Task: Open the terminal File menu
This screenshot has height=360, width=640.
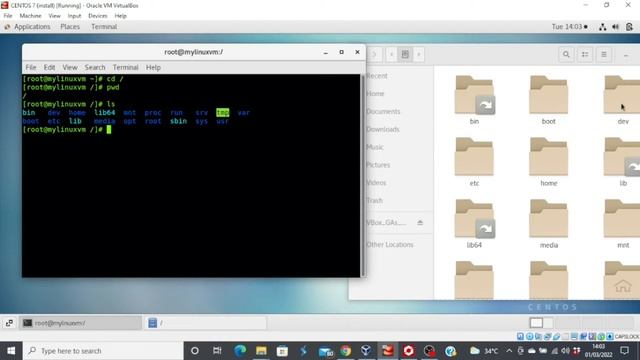Action: click(x=31, y=67)
